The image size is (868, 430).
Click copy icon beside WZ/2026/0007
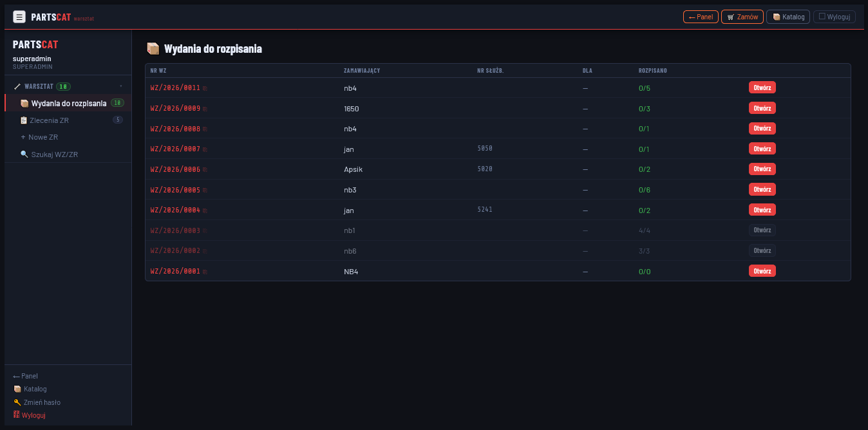[205, 149]
